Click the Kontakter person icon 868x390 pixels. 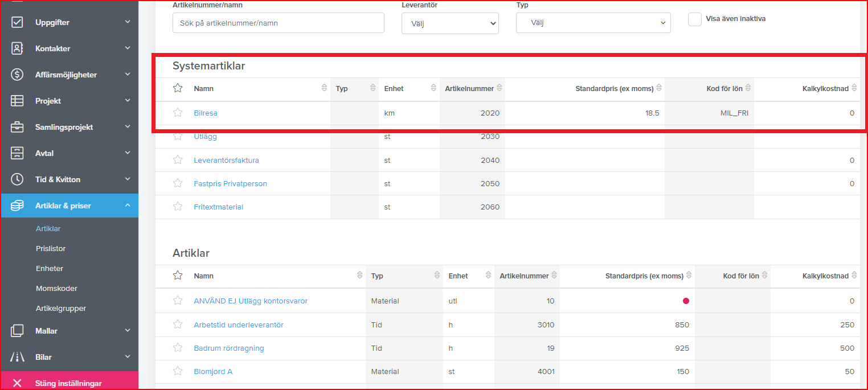(x=17, y=48)
